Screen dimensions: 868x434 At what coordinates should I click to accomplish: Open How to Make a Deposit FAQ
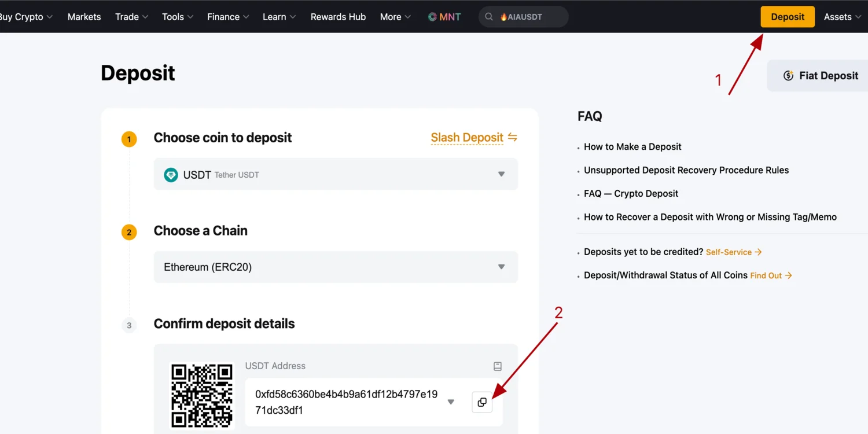tap(632, 147)
